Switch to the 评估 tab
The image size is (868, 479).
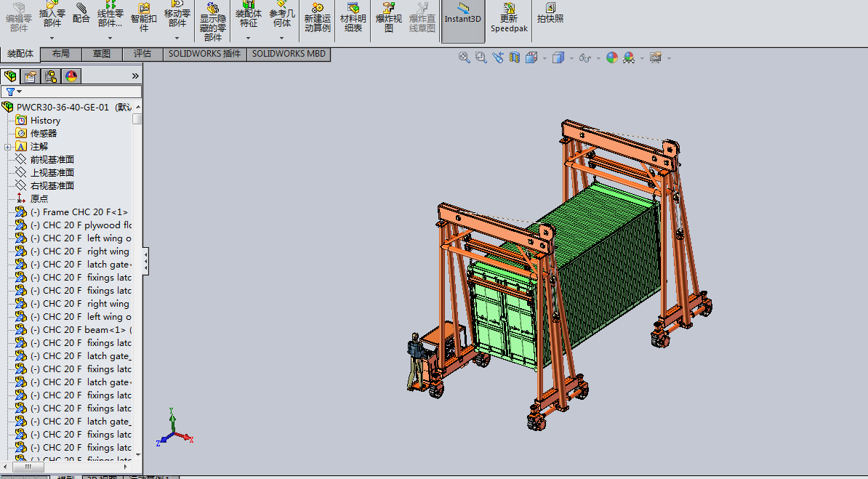click(x=142, y=54)
